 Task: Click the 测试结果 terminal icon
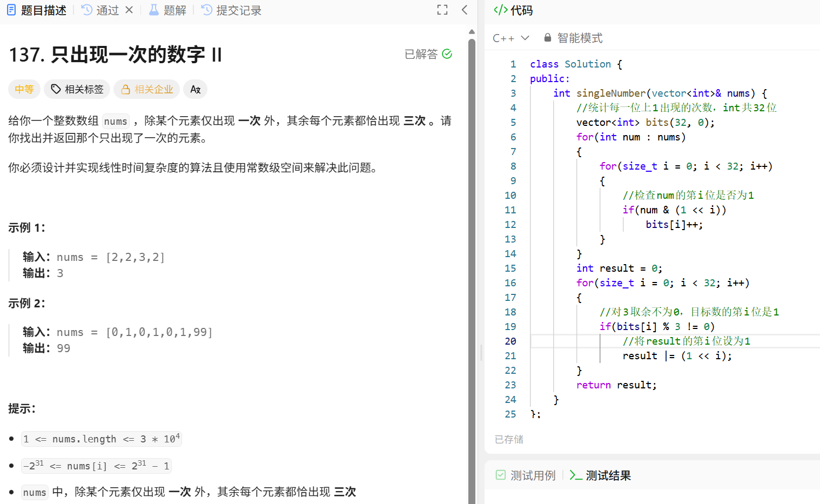[576, 475]
